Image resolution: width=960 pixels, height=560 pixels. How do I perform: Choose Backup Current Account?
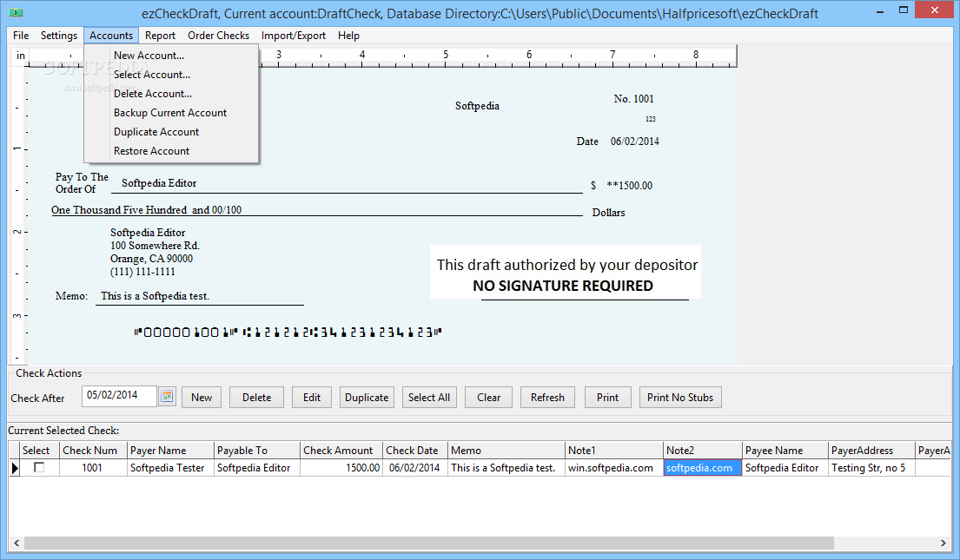(171, 113)
